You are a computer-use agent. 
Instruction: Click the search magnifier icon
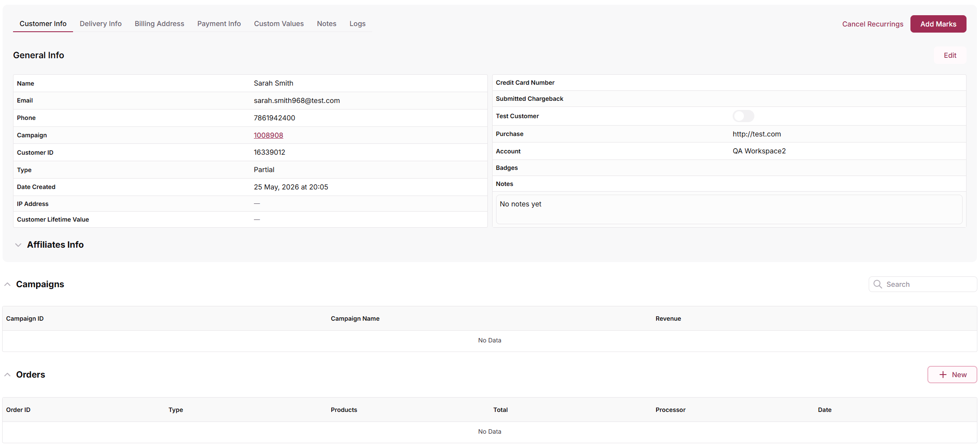(877, 285)
